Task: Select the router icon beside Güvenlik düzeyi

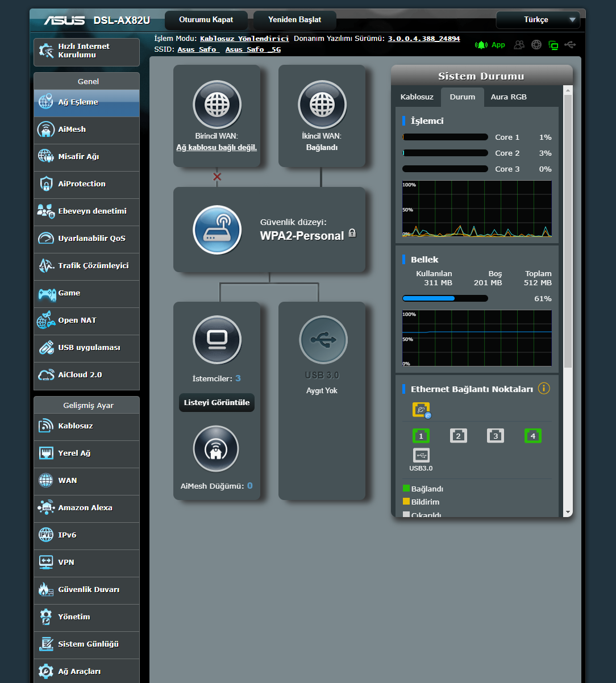Action: click(x=217, y=230)
